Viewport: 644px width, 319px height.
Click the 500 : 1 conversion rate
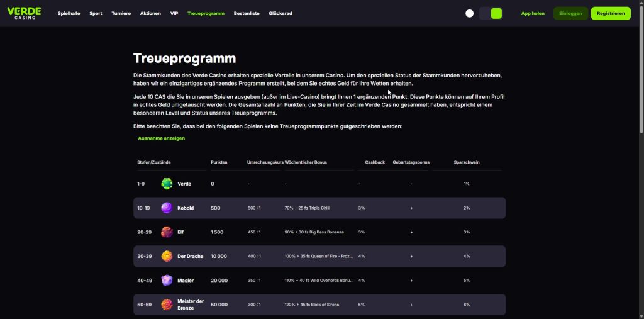(254, 208)
